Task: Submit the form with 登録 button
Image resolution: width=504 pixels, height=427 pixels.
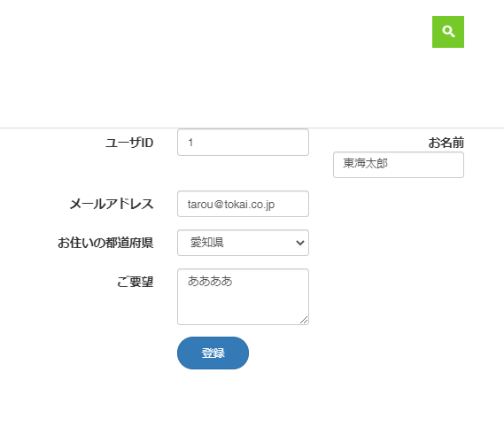Action: tap(213, 353)
